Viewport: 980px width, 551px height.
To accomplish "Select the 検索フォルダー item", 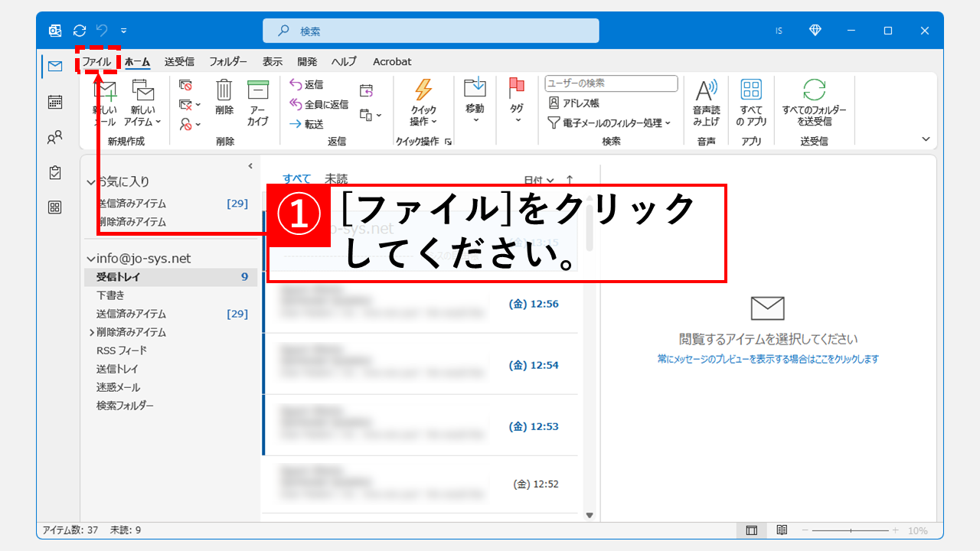I will [x=170, y=406].
